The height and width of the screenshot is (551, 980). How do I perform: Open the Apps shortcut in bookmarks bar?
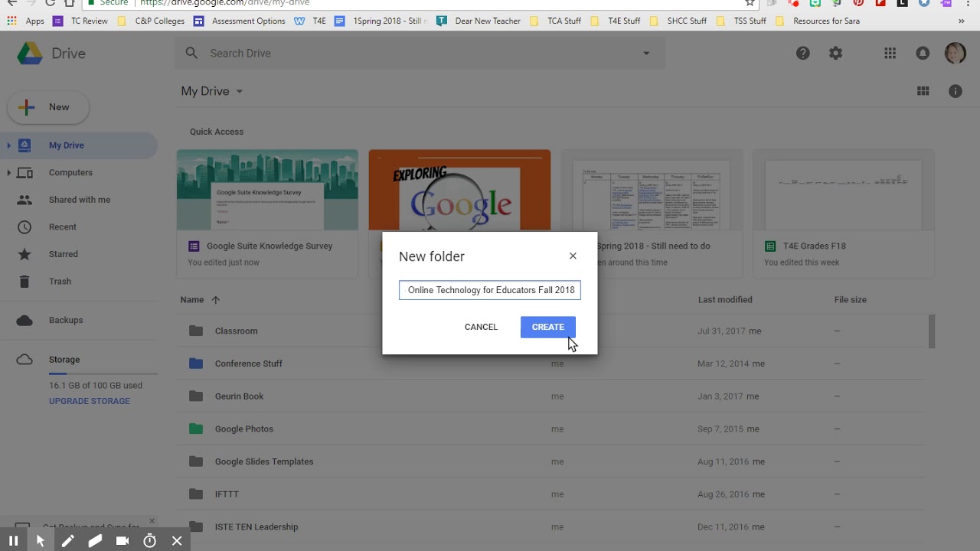(x=26, y=21)
